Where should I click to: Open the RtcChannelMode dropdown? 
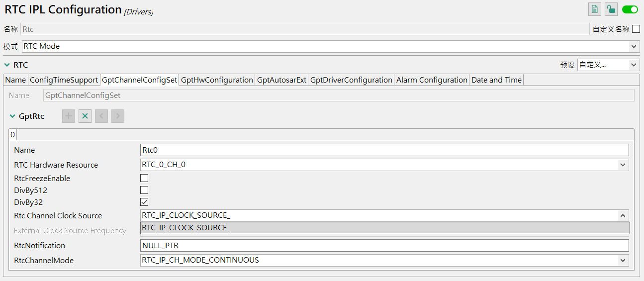pyautogui.click(x=384, y=260)
